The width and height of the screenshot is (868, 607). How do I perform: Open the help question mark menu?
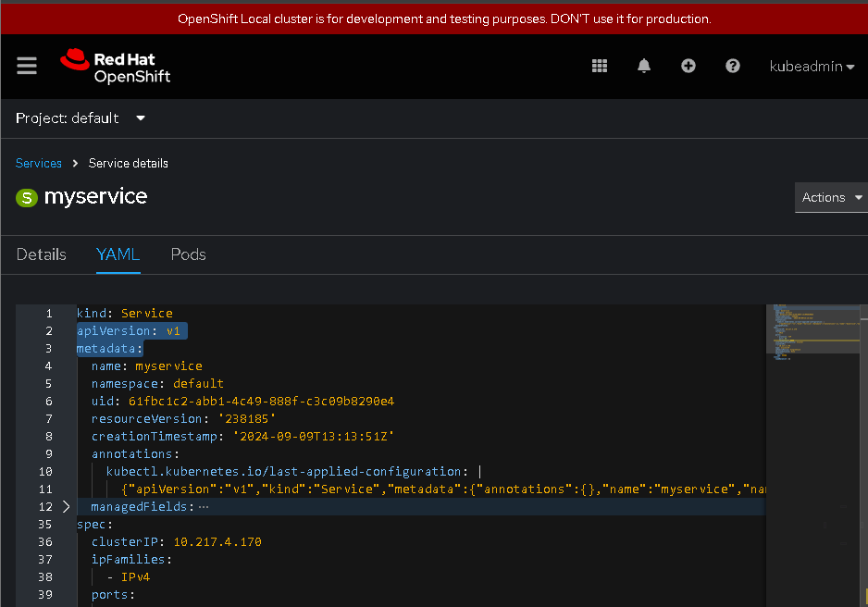tap(732, 66)
